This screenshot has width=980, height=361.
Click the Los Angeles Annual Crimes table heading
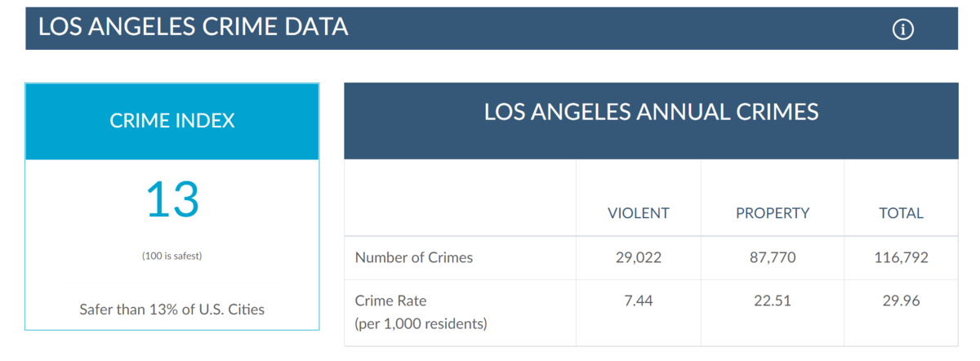click(x=651, y=112)
